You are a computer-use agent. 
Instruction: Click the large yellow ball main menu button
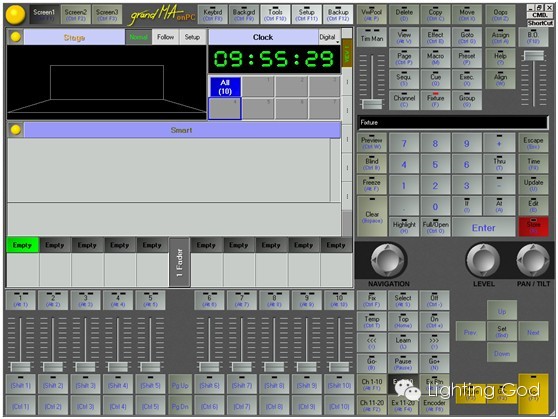(15, 15)
